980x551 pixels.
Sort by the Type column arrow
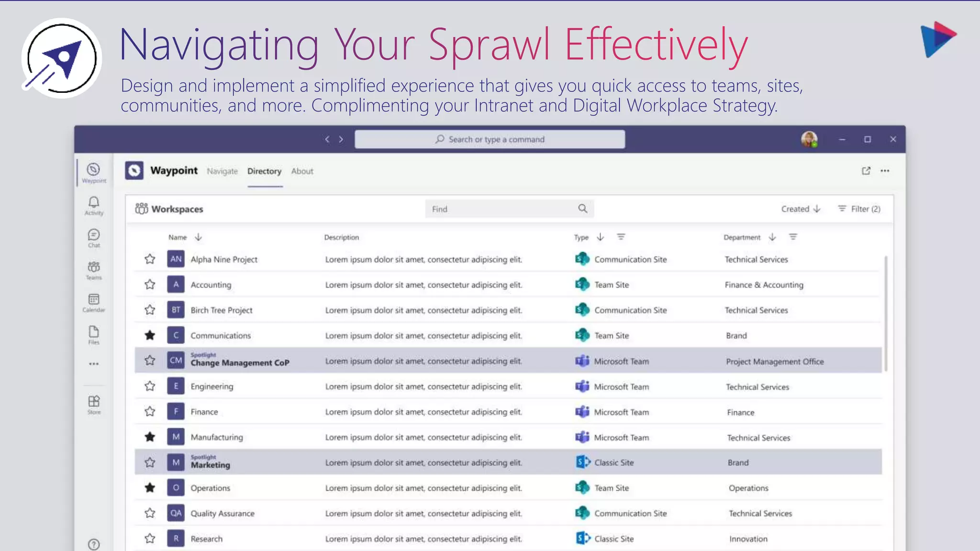600,237
